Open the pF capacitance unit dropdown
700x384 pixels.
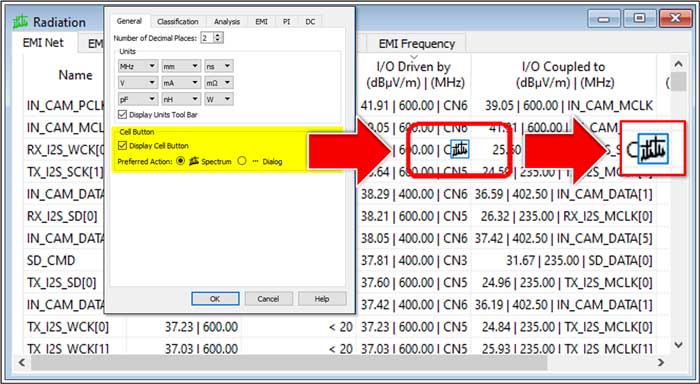point(138,99)
